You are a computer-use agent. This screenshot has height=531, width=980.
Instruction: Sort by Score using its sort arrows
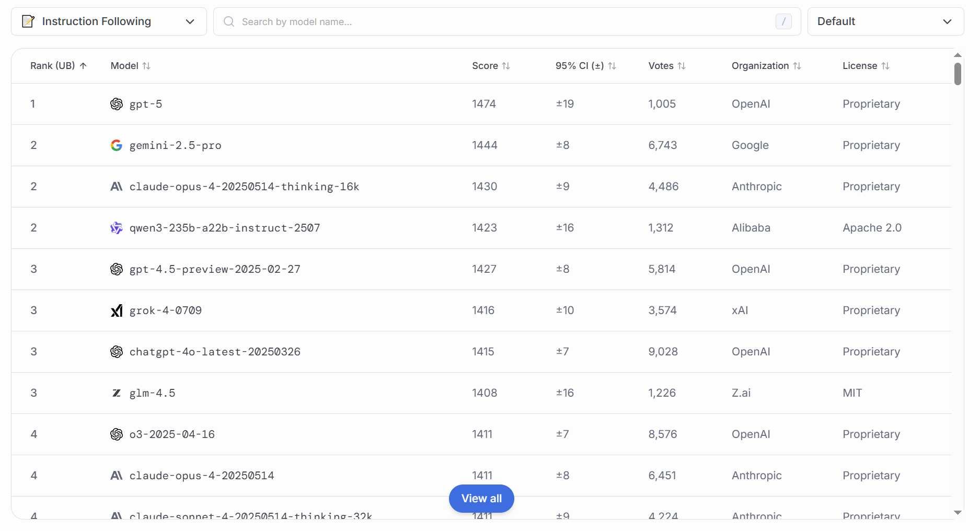[x=506, y=66]
